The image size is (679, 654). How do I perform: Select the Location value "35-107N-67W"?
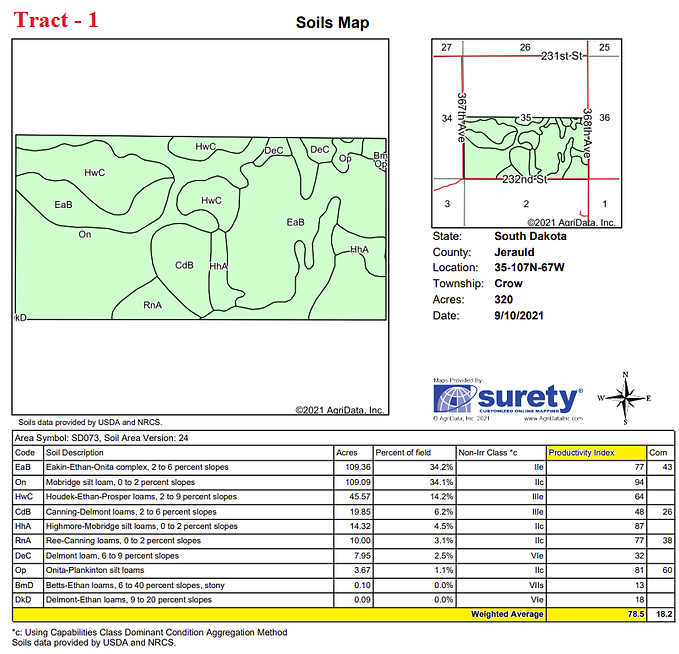click(x=529, y=267)
